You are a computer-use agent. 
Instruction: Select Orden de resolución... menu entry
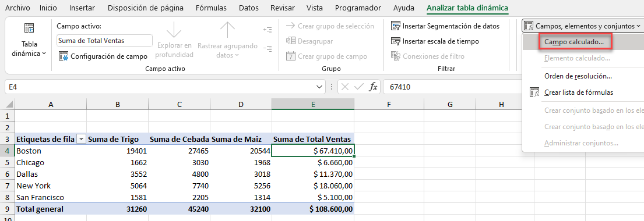pyautogui.click(x=578, y=76)
